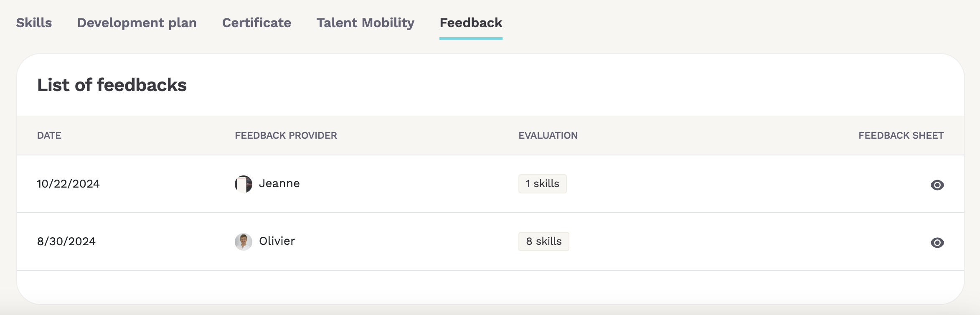The height and width of the screenshot is (315, 980).
Task: Switch to the Skills tab
Action: point(34,23)
